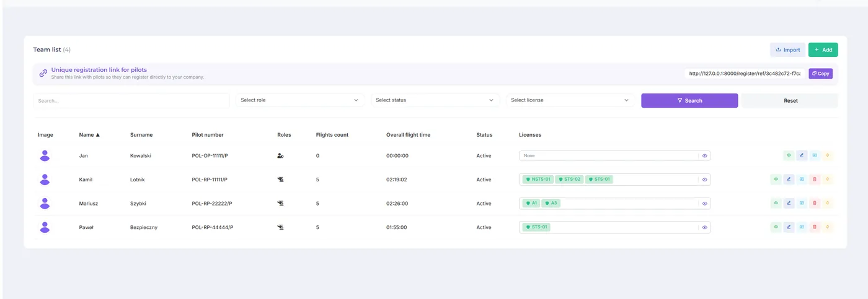The width and height of the screenshot is (868, 299).
Task: Click the green view icon for Paweł Bezpieczny
Action: click(776, 227)
